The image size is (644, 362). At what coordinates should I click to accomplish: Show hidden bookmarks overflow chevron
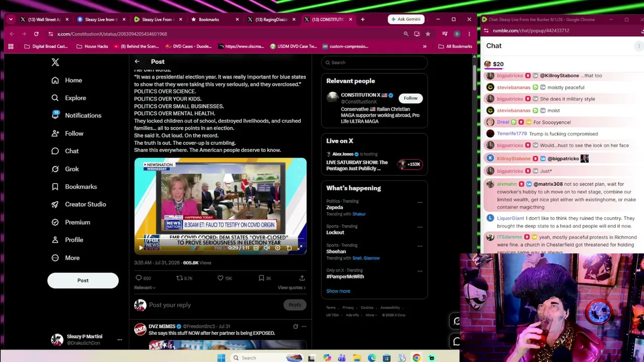[425, 46]
